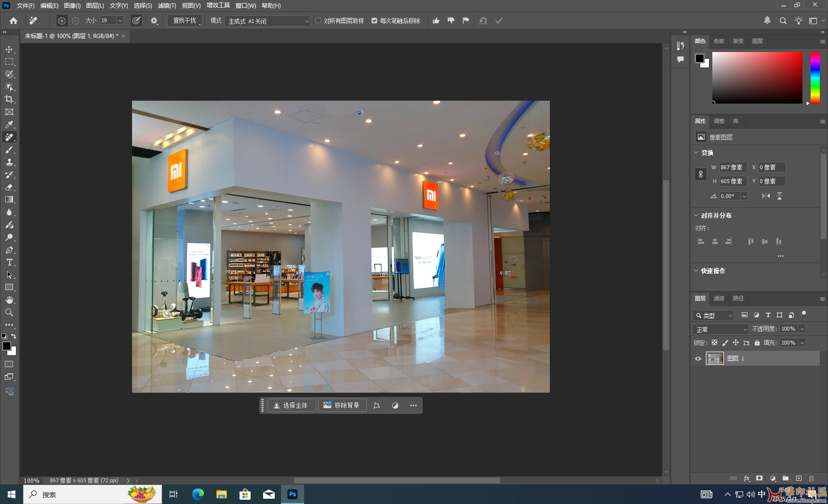This screenshot has height=504, width=828.
Task: Open the 窗口(W) menu
Action: tap(246, 6)
